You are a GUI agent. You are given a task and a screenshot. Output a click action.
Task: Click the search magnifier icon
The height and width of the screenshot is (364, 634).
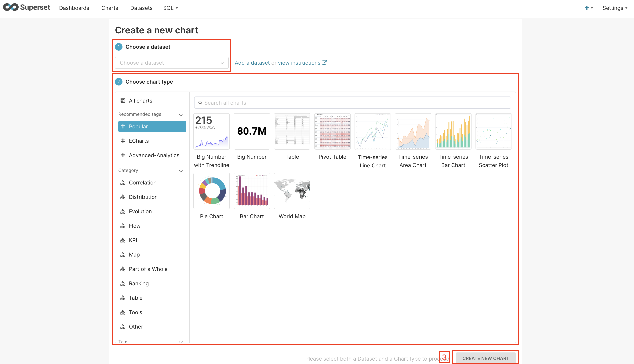tap(200, 103)
